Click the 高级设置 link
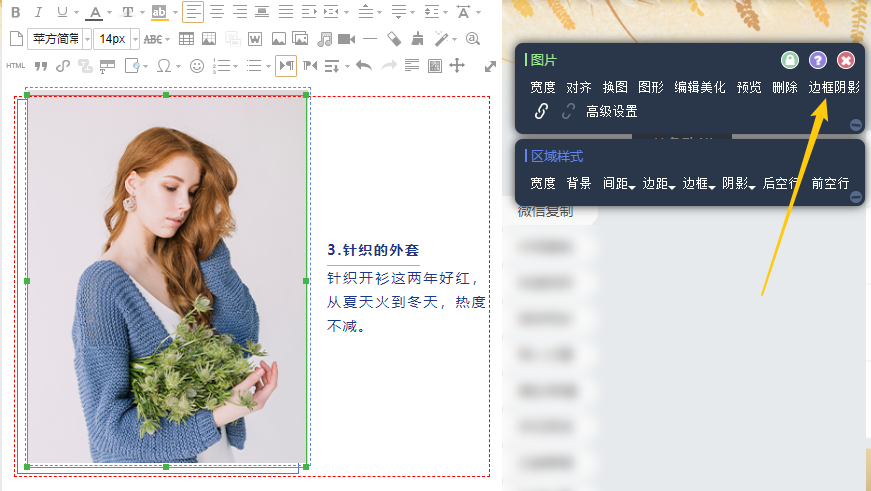Image resolution: width=871 pixels, height=491 pixels. pos(611,112)
